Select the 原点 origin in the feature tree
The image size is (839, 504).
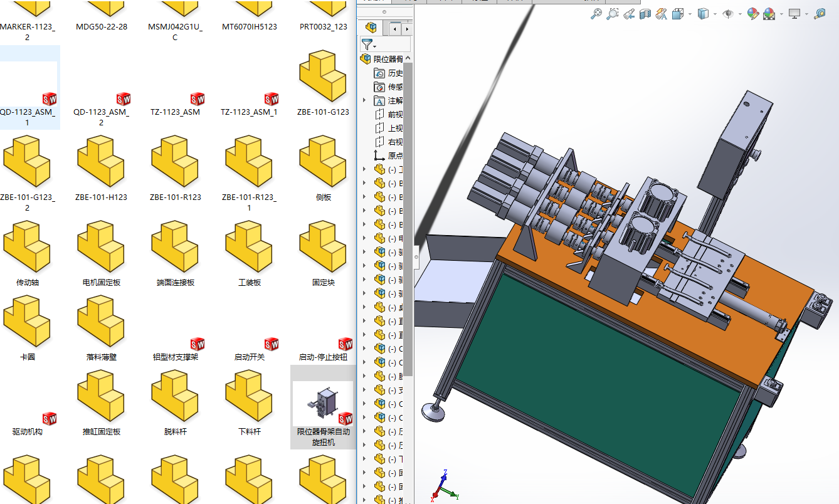click(x=388, y=155)
